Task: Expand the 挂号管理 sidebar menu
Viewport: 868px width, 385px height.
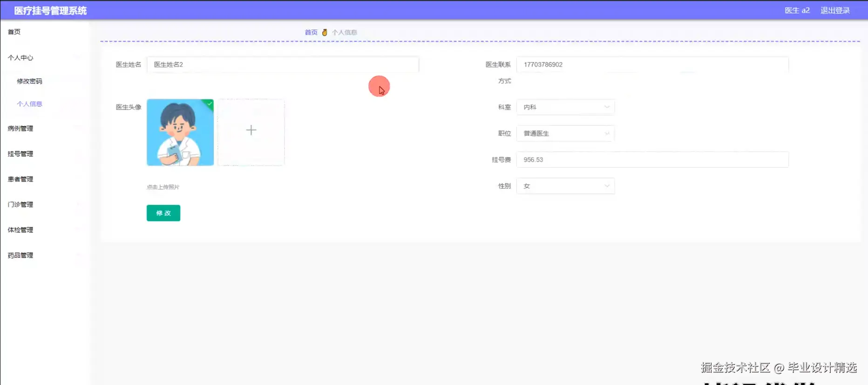Action: 20,154
